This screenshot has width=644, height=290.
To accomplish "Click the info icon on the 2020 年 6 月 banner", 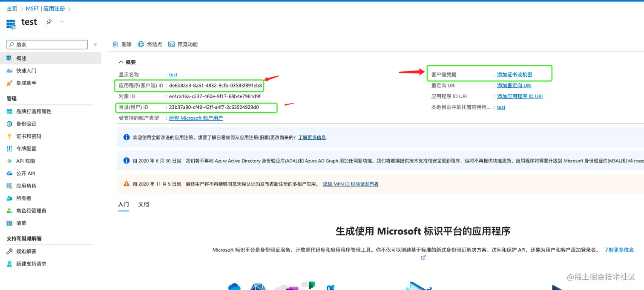I will [x=126, y=161].
